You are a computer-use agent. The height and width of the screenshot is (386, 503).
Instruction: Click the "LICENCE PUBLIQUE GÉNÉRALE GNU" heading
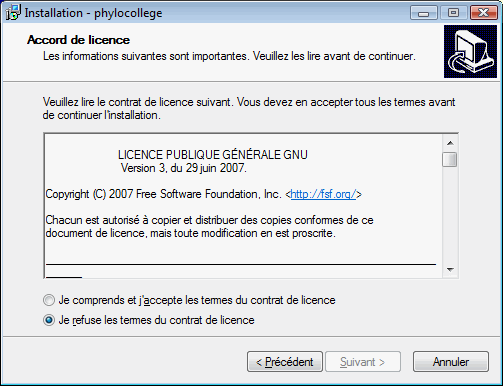coord(213,155)
